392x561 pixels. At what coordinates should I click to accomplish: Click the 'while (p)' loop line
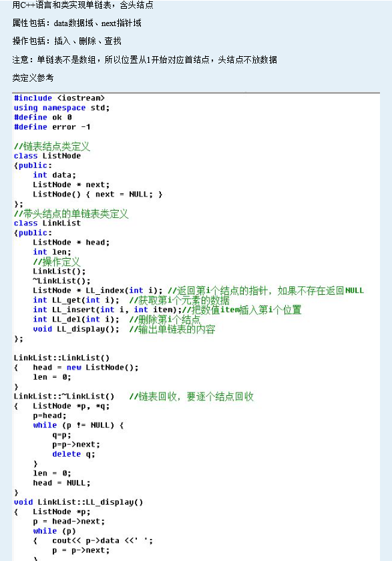coord(54,532)
